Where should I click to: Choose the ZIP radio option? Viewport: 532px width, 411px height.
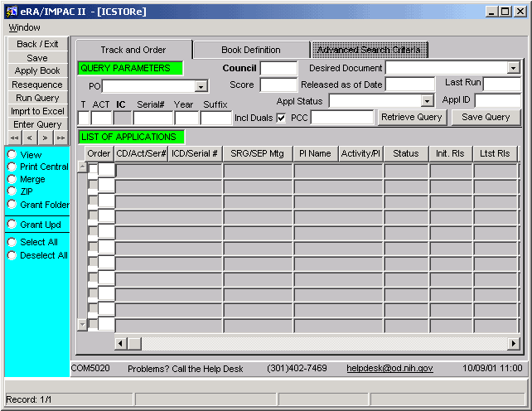point(12,191)
